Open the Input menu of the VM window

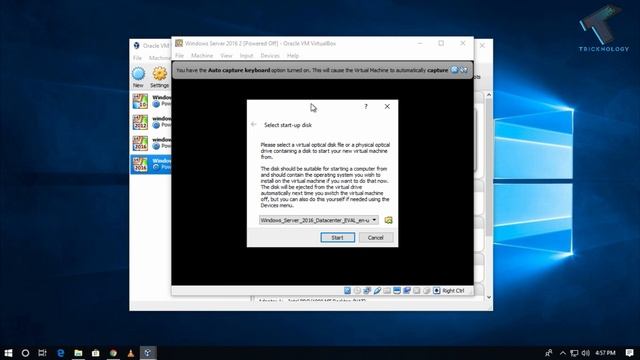click(x=247, y=56)
